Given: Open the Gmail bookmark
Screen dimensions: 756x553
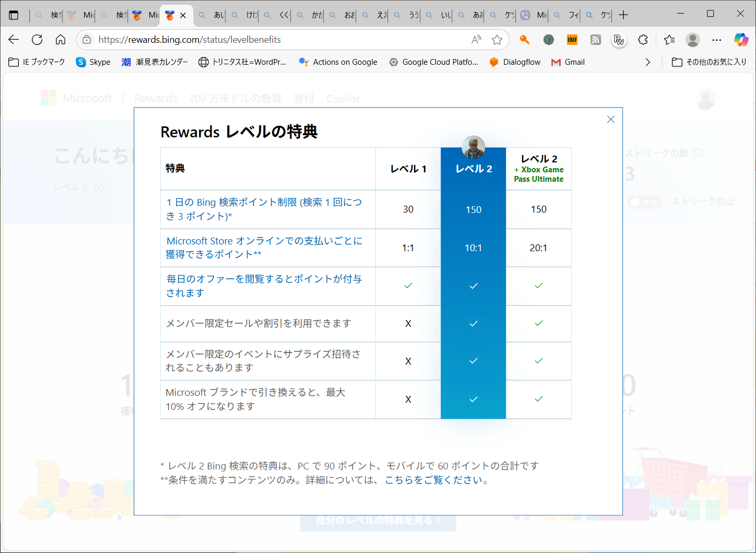Looking at the screenshot, I should (568, 62).
